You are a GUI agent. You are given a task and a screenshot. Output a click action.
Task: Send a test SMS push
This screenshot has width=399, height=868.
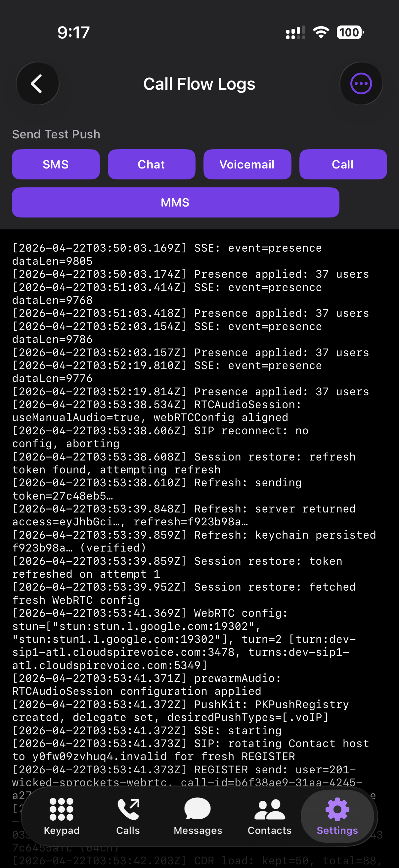[56, 164]
